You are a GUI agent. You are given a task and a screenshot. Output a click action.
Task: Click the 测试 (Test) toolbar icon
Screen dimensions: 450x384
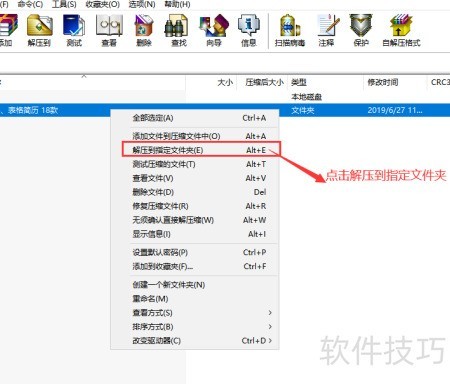(x=74, y=30)
